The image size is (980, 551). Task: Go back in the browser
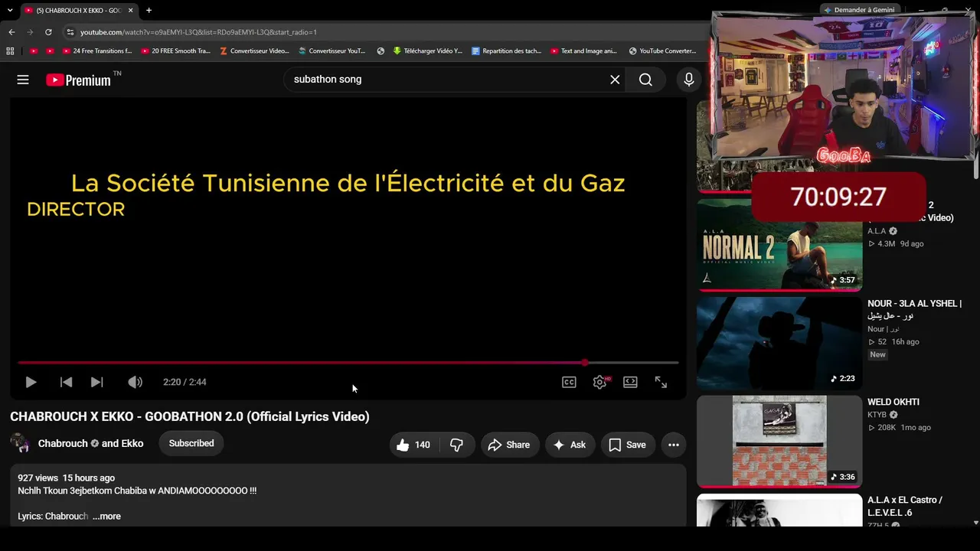(x=11, y=32)
